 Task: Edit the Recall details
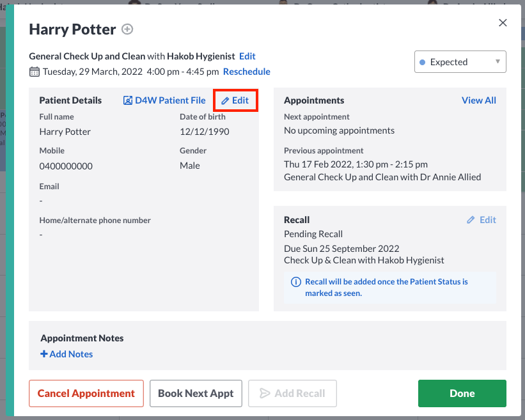pos(482,220)
